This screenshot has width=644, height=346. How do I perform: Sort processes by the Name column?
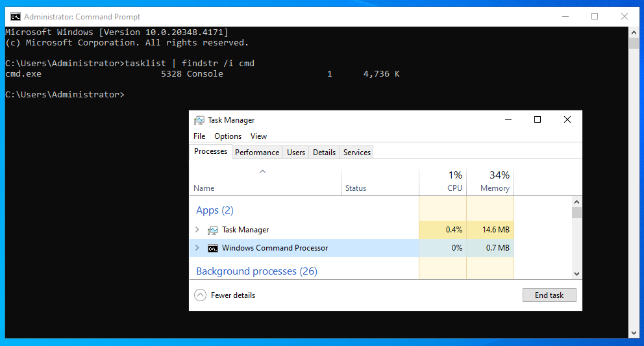pos(204,188)
